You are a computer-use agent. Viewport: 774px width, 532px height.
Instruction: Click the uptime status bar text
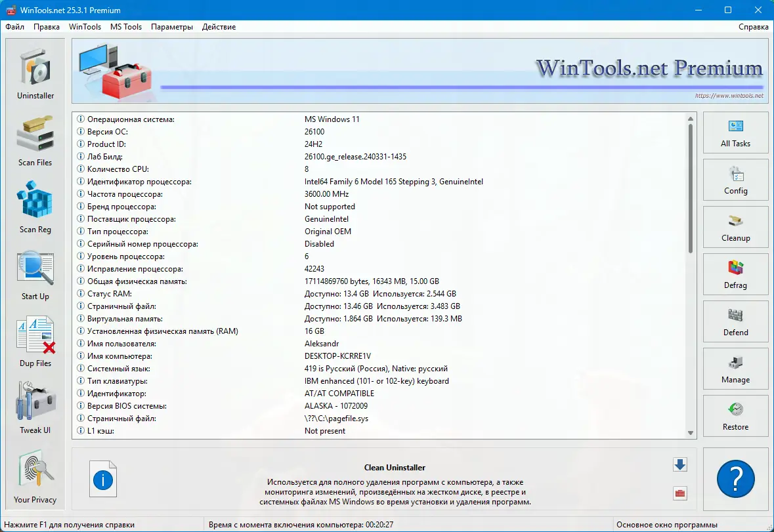(301, 525)
